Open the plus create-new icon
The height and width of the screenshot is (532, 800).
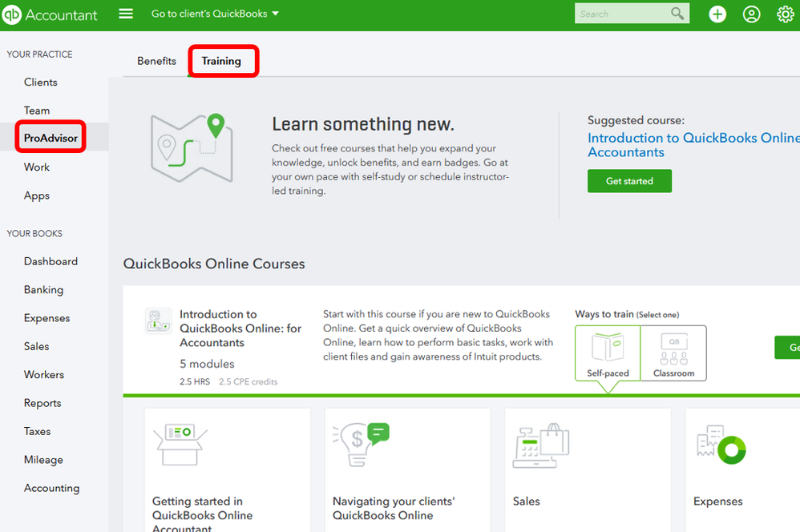click(717, 14)
